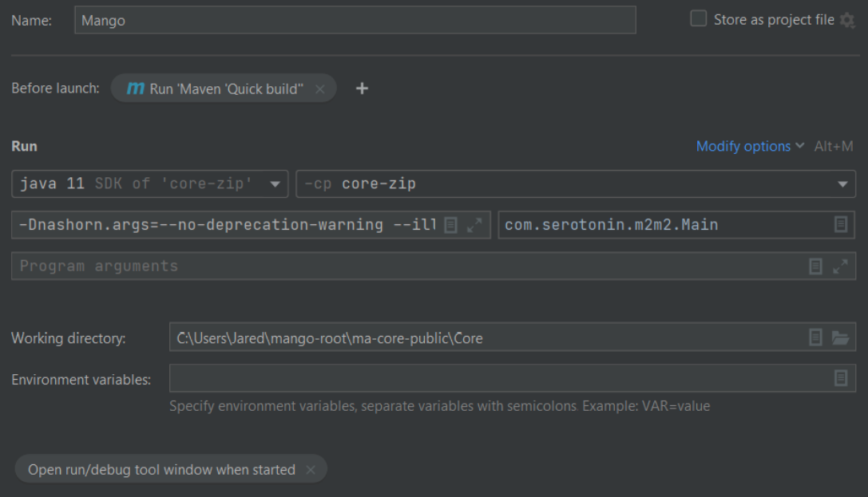Viewport: 868px width, 497px height.
Task: Click the "Before launch:" label
Action: click(55, 89)
